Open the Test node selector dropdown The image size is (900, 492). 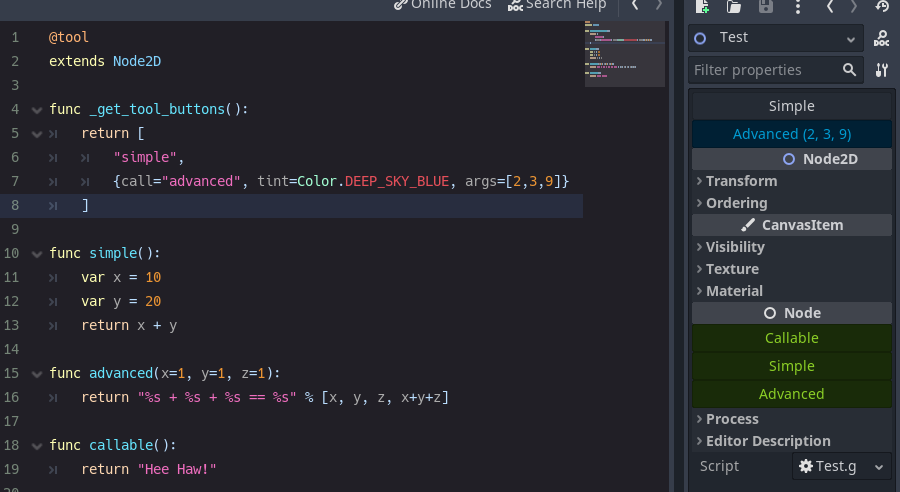tap(775, 38)
